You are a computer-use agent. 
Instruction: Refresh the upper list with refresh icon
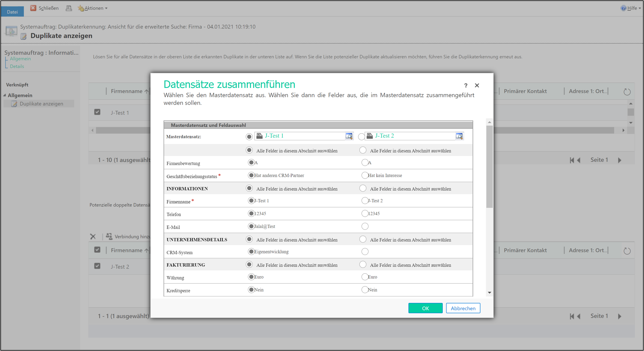point(627,92)
